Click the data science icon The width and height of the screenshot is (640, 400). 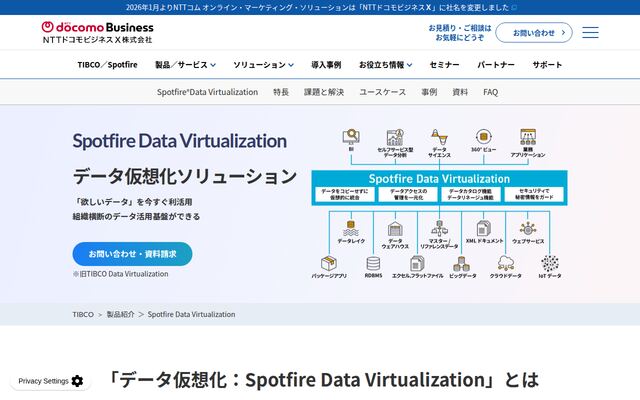(439, 137)
